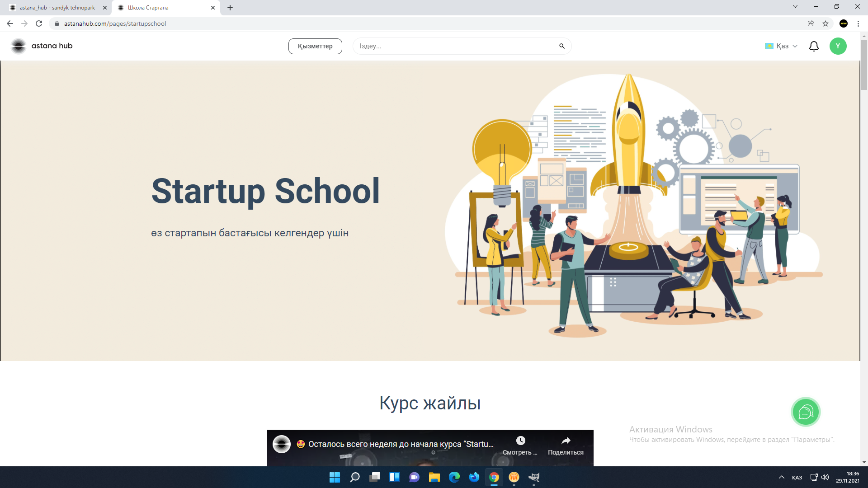The width and height of the screenshot is (868, 488).
Task: Open the Қаз language dropdown
Action: 781,46
